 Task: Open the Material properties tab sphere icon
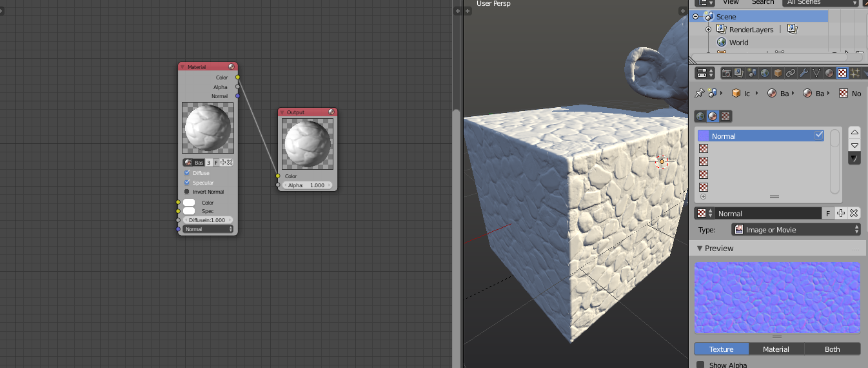coord(829,73)
